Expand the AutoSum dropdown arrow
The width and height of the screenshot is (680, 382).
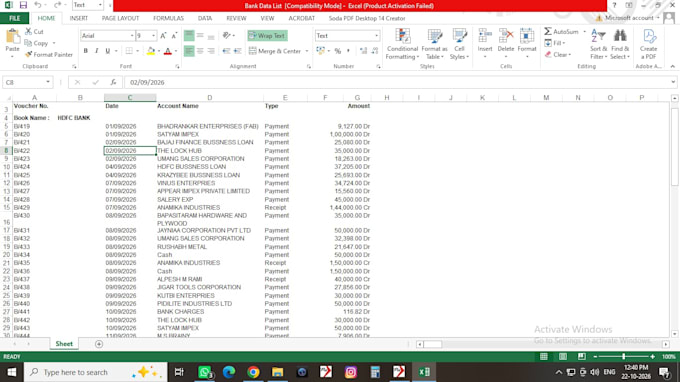(x=584, y=32)
